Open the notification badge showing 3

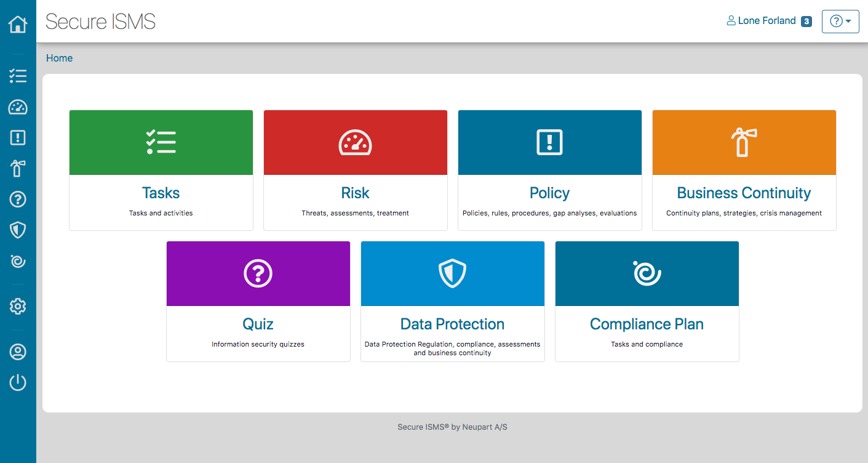pyautogui.click(x=806, y=22)
